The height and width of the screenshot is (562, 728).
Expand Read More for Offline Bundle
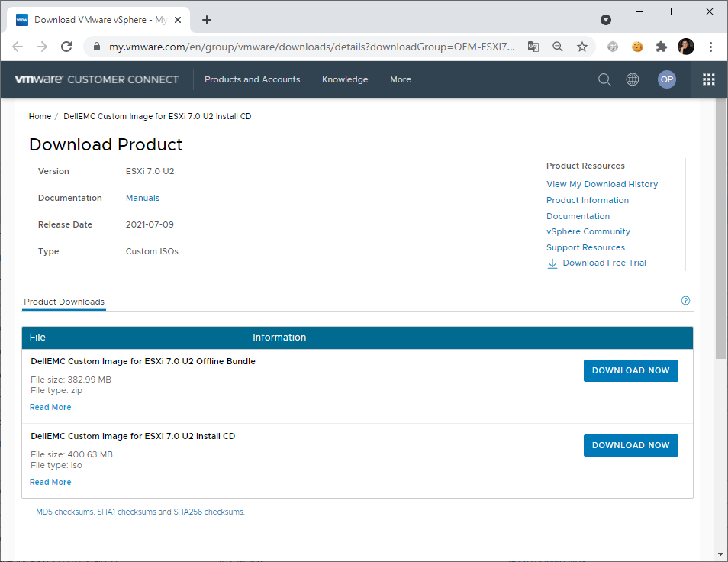(50, 407)
